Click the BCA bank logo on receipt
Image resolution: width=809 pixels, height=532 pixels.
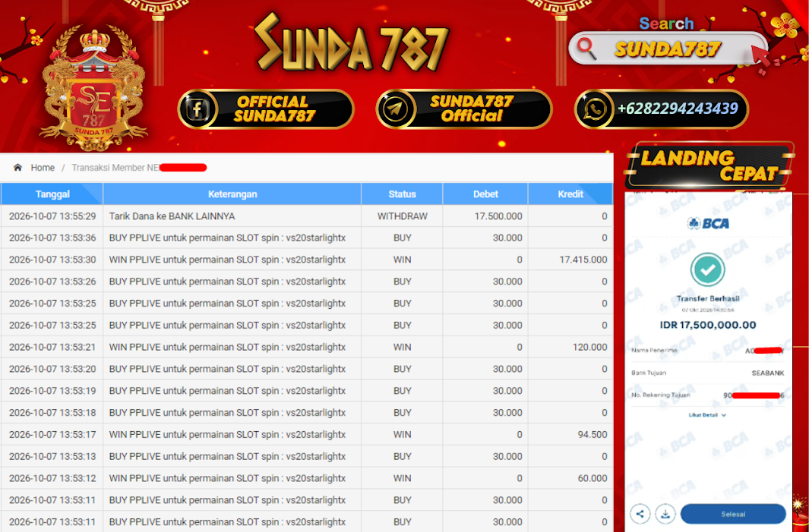[708, 223]
